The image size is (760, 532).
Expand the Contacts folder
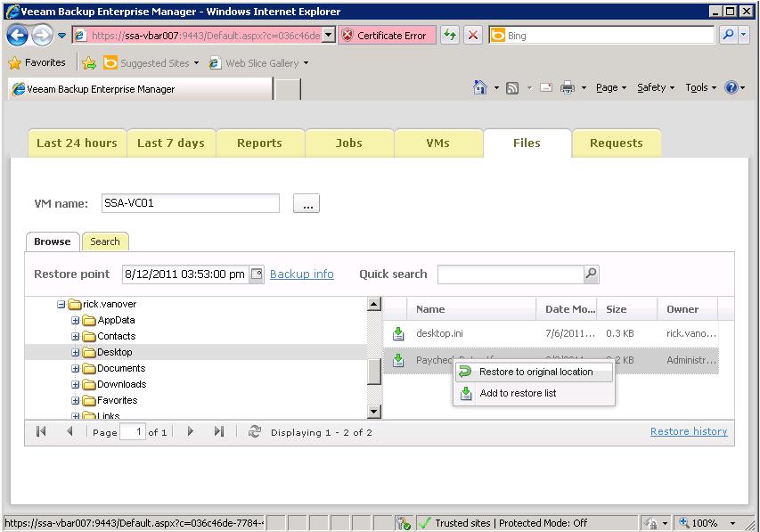(x=75, y=337)
